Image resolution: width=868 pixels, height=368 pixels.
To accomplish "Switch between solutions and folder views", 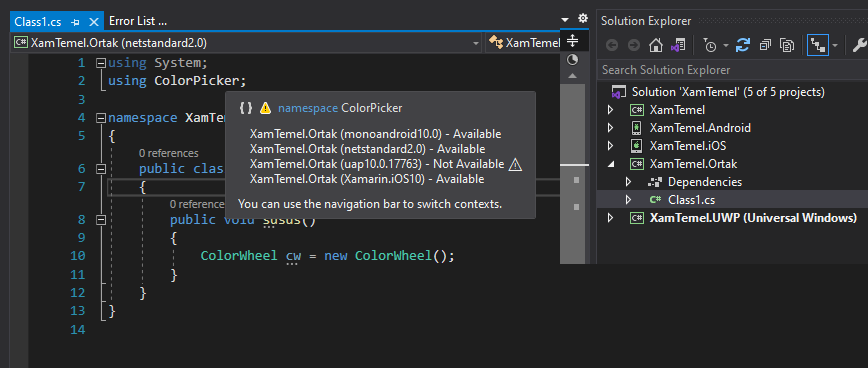I will coord(678,45).
